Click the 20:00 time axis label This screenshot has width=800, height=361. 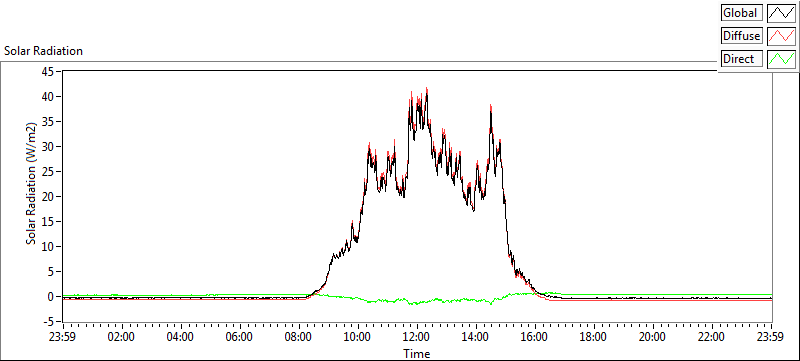pos(653,337)
